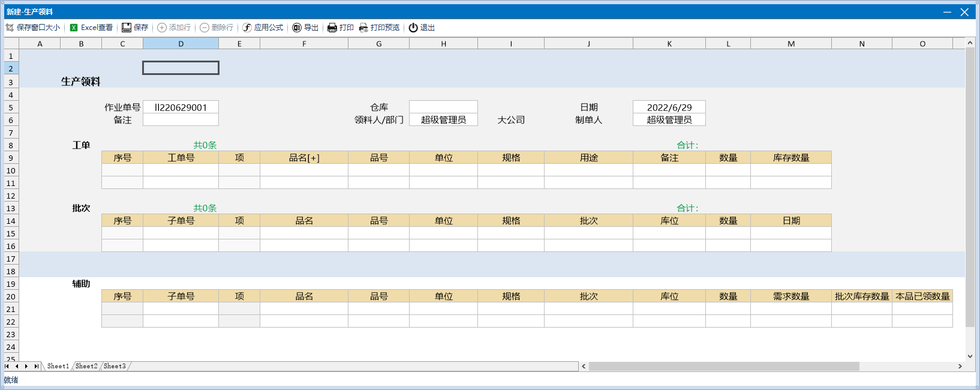Viewport: 980px width, 390px height.
Task: Click horizontal scrollbar right arrow
Action: (960, 366)
